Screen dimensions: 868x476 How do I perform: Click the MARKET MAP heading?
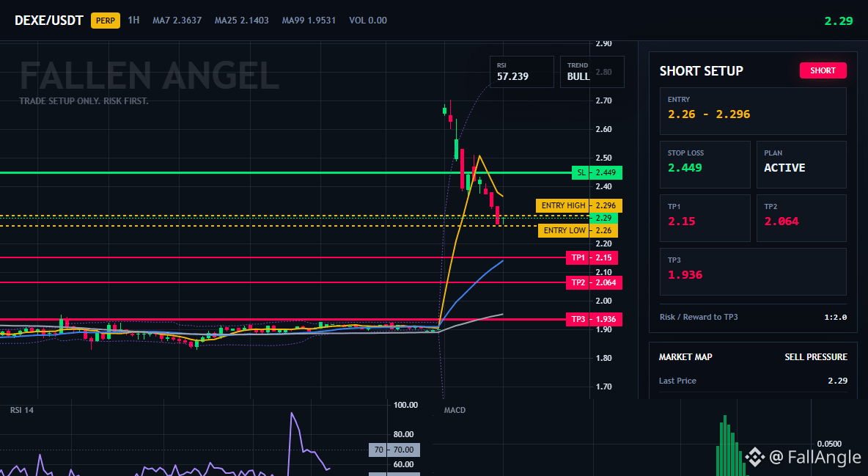(685, 357)
